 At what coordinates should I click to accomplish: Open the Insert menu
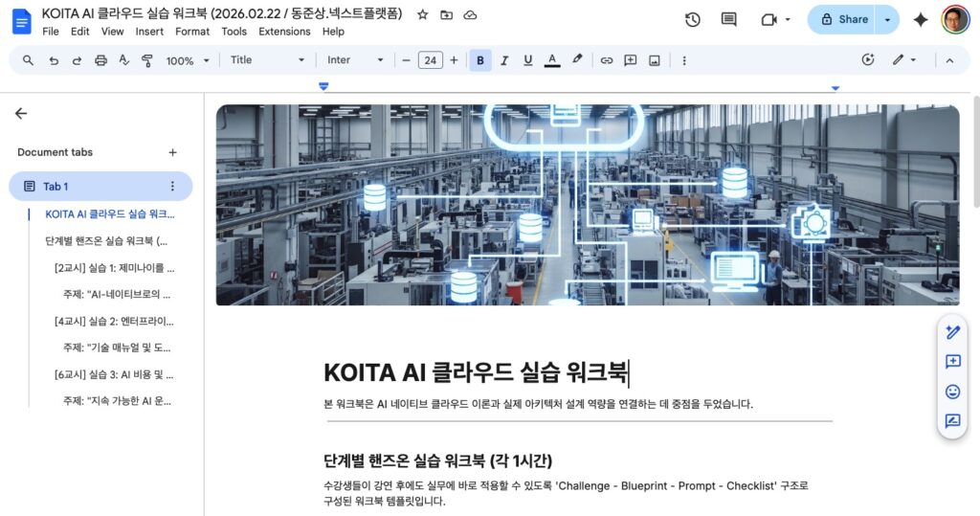coord(149,32)
